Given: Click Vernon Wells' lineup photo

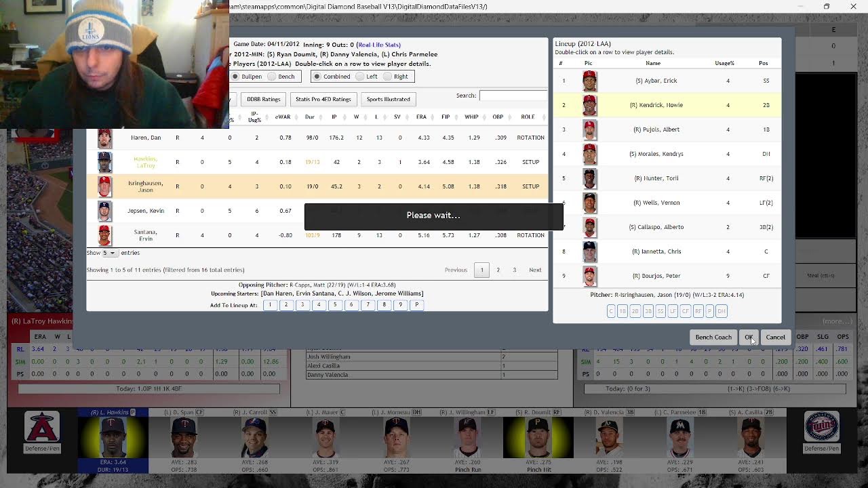Looking at the screenshot, I should tap(589, 203).
